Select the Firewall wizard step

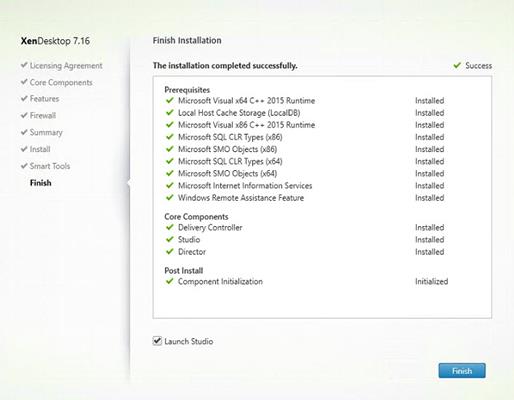point(43,115)
